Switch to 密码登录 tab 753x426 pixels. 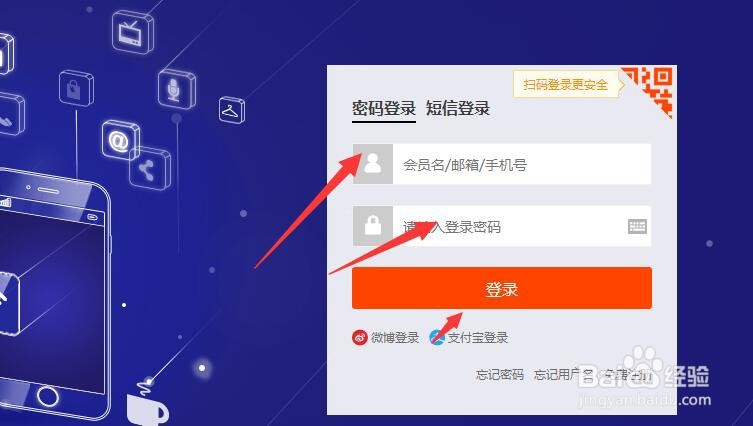384,109
